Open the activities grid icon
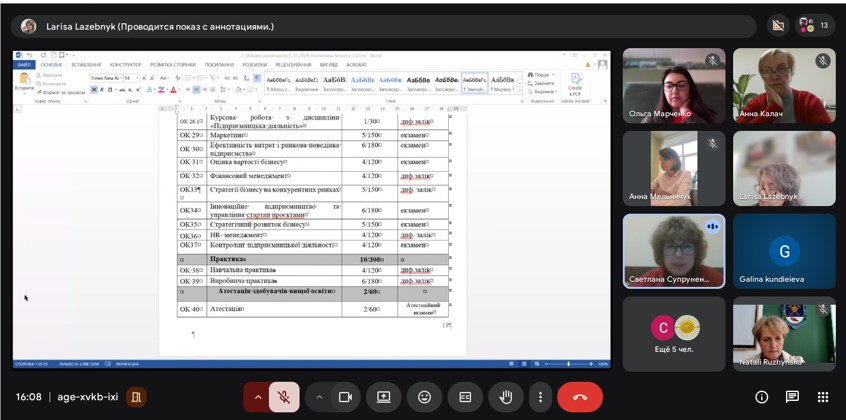 point(823,397)
